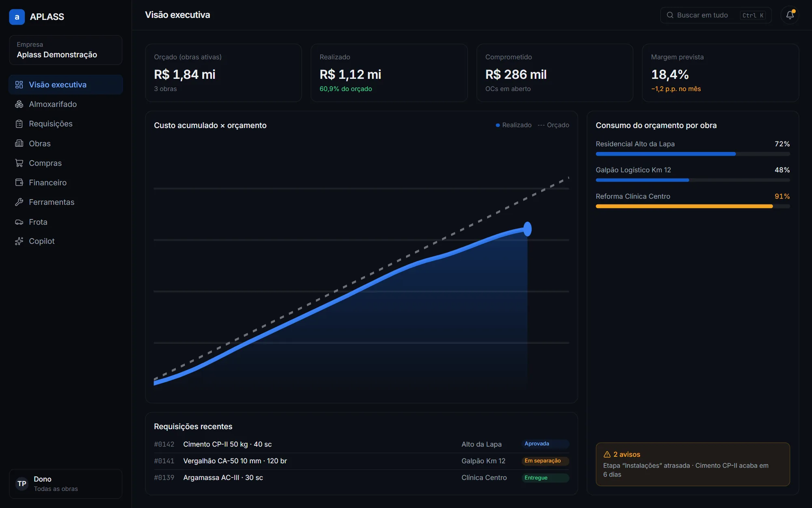Image resolution: width=812 pixels, height=508 pixels.
Task: Click the warning triangle in avisos box
Action: point(607,454)
